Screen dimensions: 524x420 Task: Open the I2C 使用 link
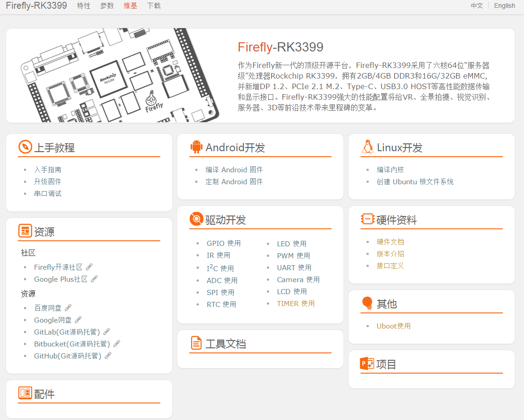pos(220,268)
